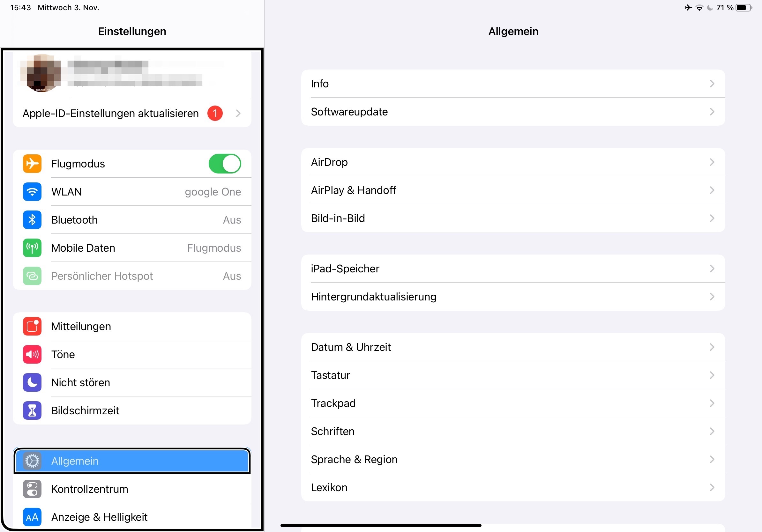Screen dimensions: 762x532
Task: Expand the Softwareupdate row chevron
Action: [x=712, y=112]
